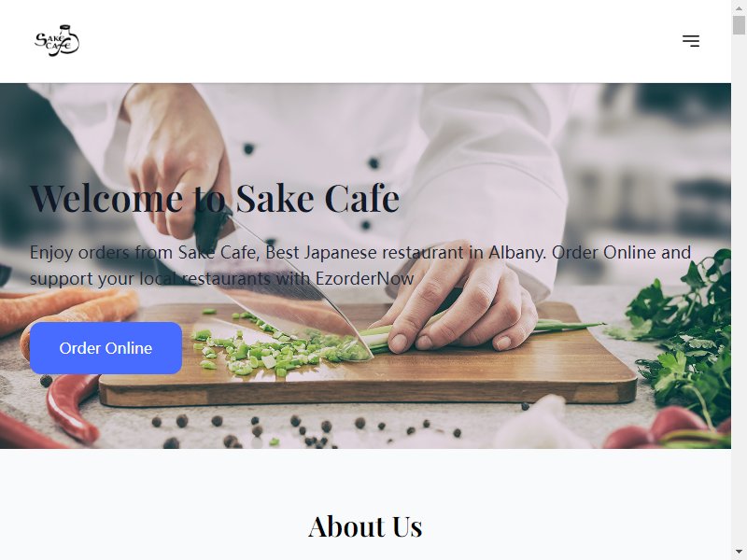The height and width of the screenshot is (560, 747).
Task: Open the hamburger navigation menu
Action: 690,41
